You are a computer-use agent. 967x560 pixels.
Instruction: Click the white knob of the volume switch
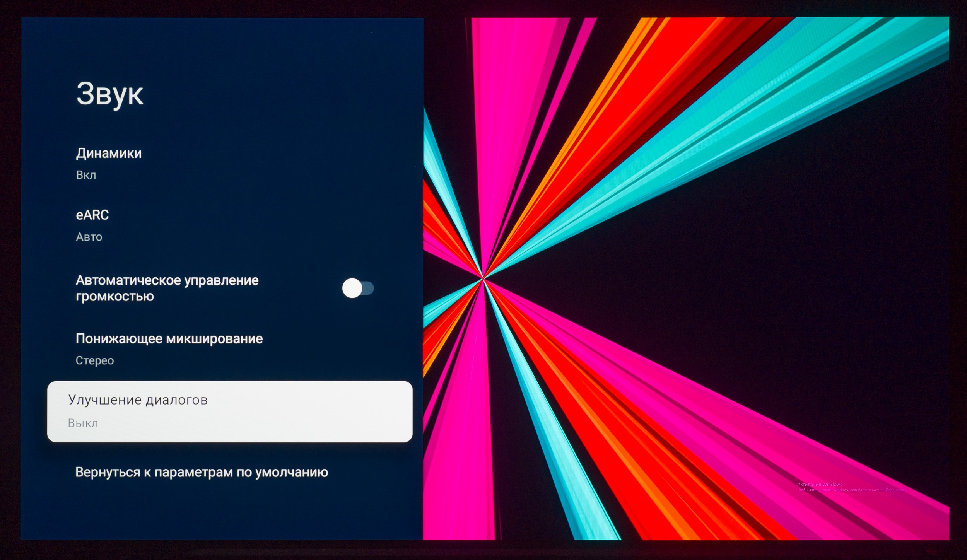pos(352,288)
